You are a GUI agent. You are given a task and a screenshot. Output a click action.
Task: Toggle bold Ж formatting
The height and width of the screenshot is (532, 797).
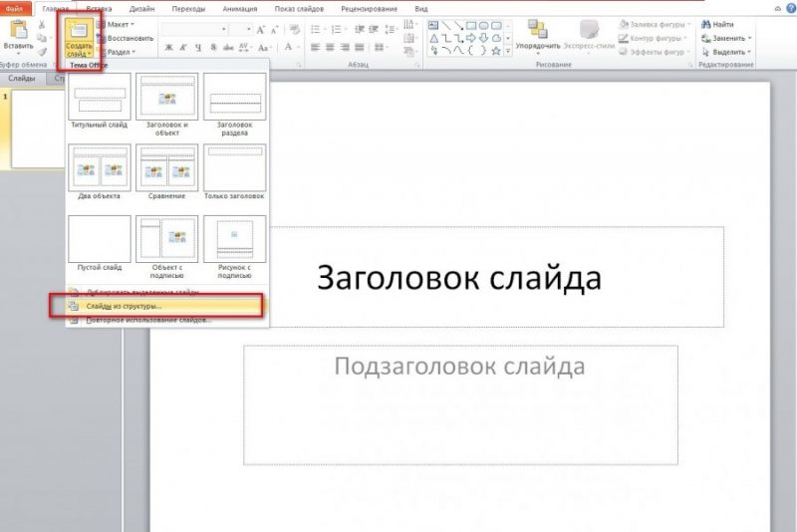pos(167,47)
